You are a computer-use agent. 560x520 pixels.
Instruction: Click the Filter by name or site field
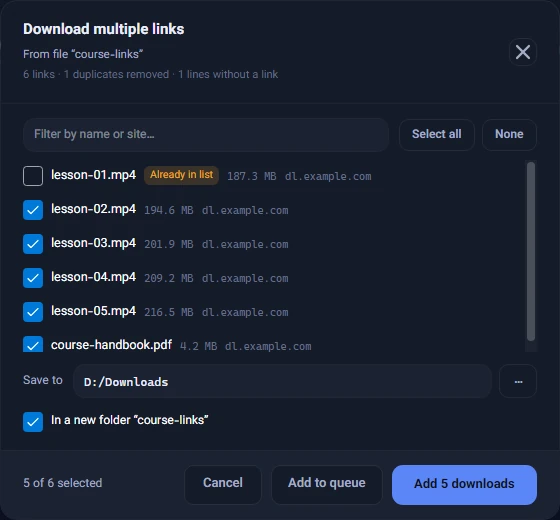tap(206, 135)
